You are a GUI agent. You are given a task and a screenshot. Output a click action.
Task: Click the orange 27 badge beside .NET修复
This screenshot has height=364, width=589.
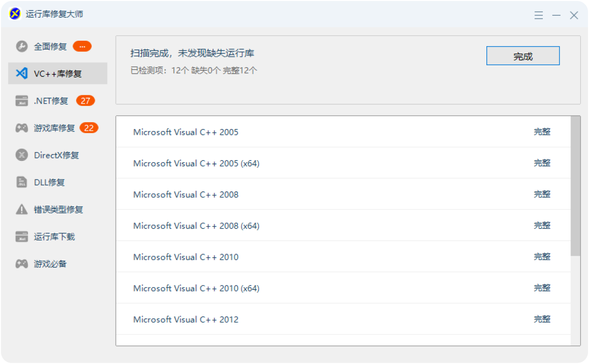85,101
